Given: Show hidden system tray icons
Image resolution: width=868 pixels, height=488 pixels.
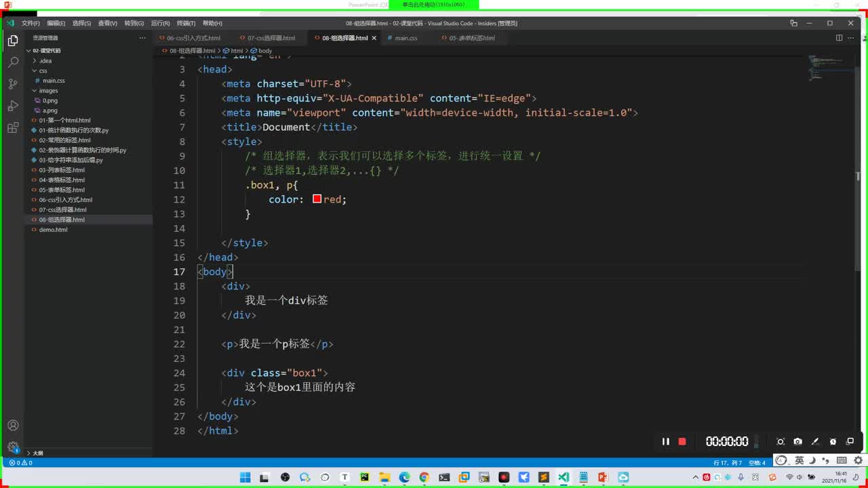Looking at the screenshot, I should pyautogui.click(x=696, y=477).
